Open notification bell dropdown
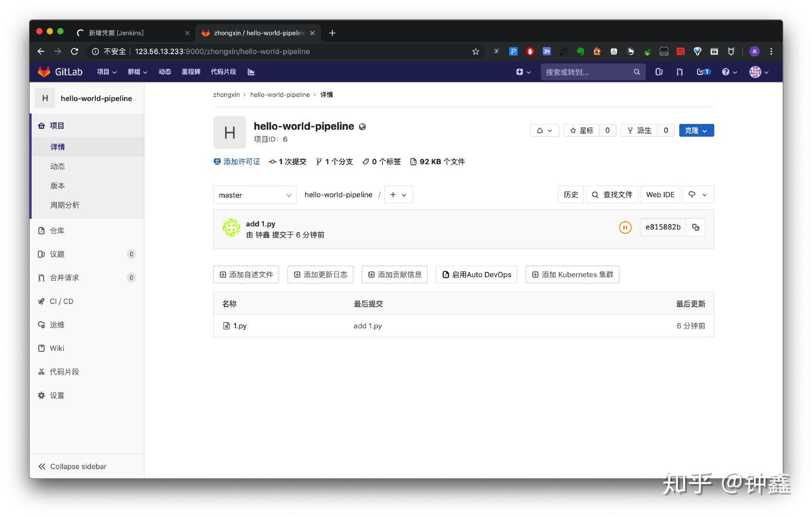 click(544, 130)
